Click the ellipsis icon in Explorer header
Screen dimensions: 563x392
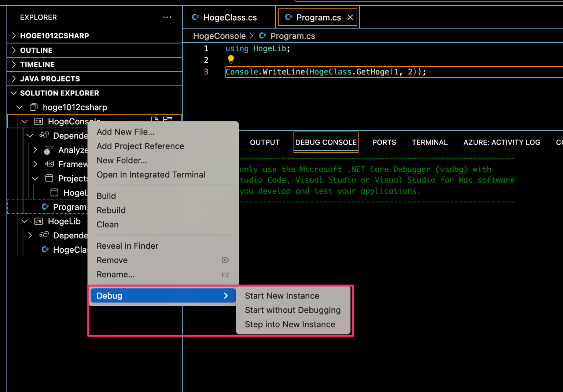click(x=167, y=17)
